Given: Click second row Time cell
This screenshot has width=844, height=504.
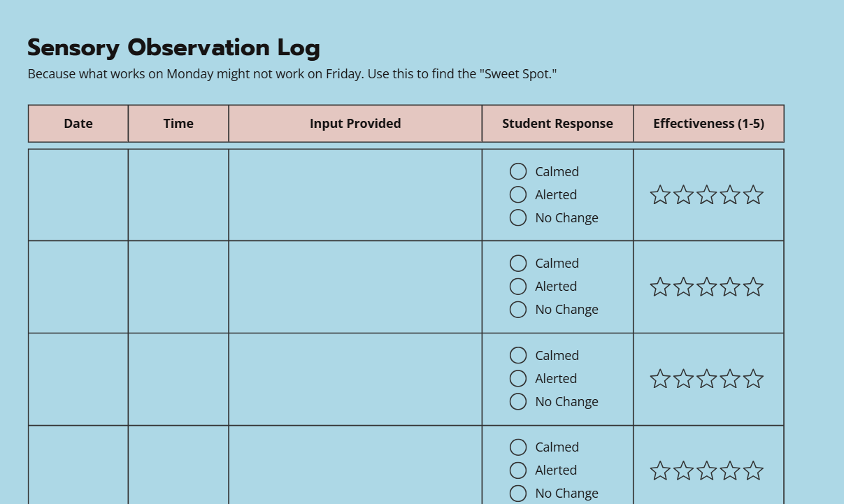Looking at the screenshot, I should (x=178, y=287).
